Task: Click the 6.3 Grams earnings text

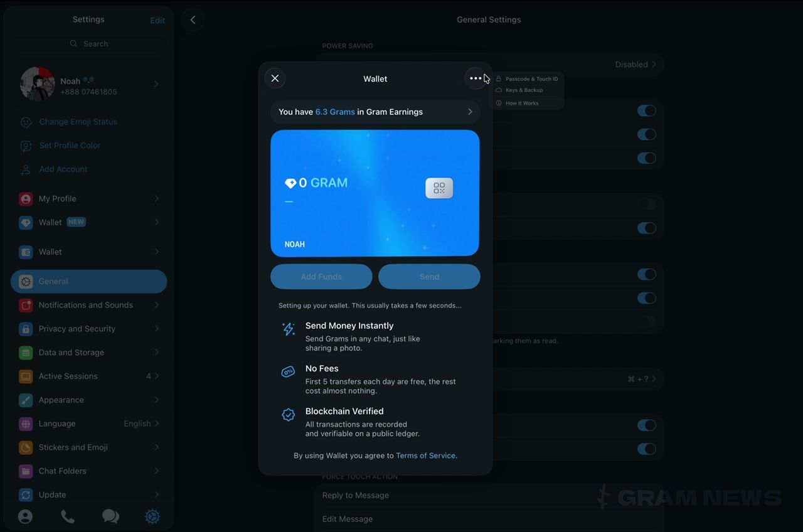Action: pyautogui.click(x=335, y=112)
